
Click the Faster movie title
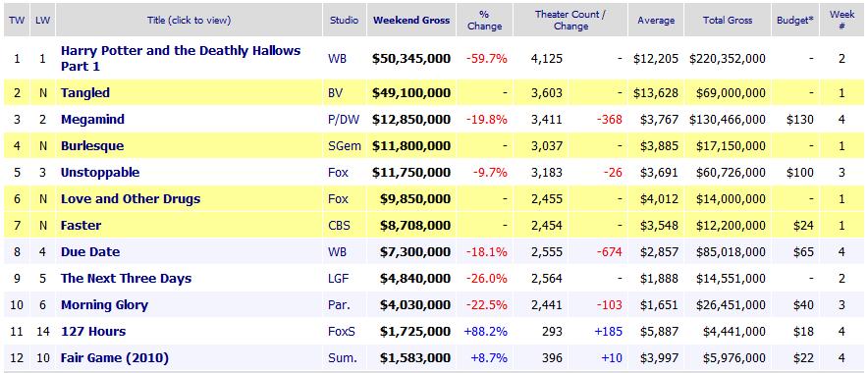click(x=81, y=226)
